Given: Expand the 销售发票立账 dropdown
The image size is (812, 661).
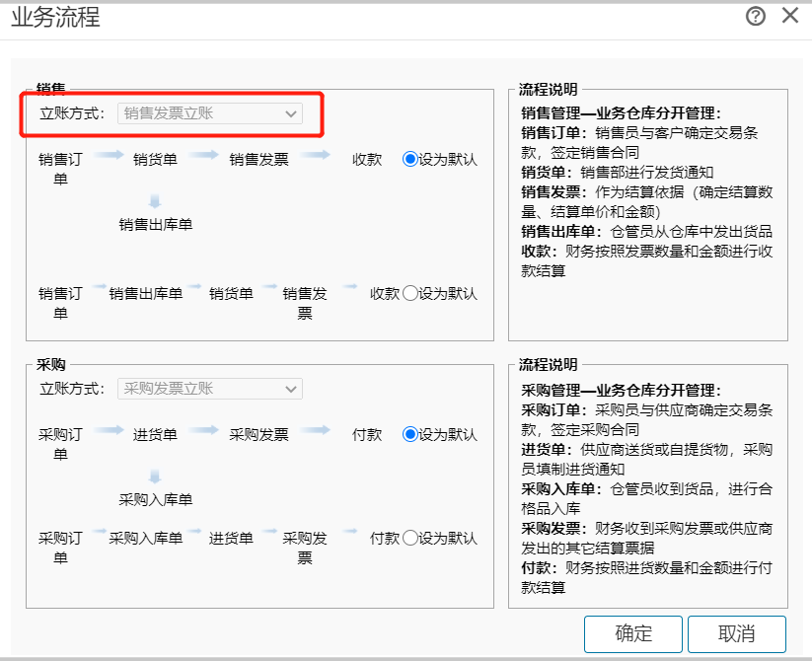Looking at the screenshot, I should (210, 113).
